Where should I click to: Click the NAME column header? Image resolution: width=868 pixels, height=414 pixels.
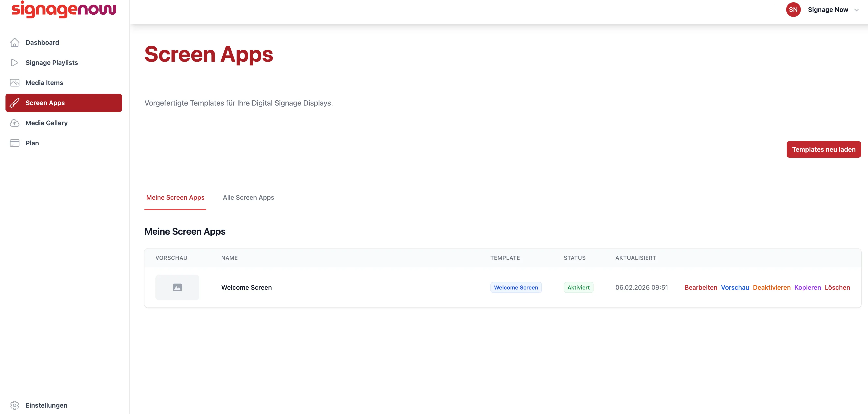tap(229, 258)
